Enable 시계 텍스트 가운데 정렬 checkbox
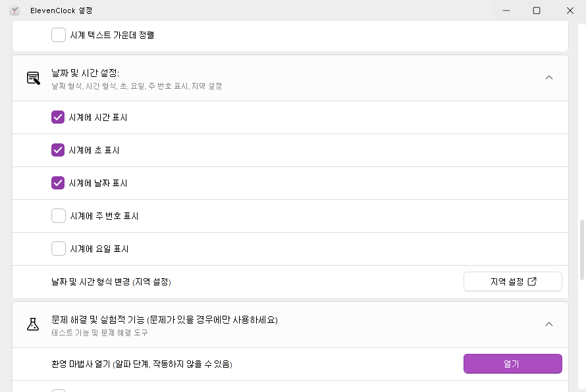The height and width of the screenshot is (392, 586). click(x=59, y=35)
